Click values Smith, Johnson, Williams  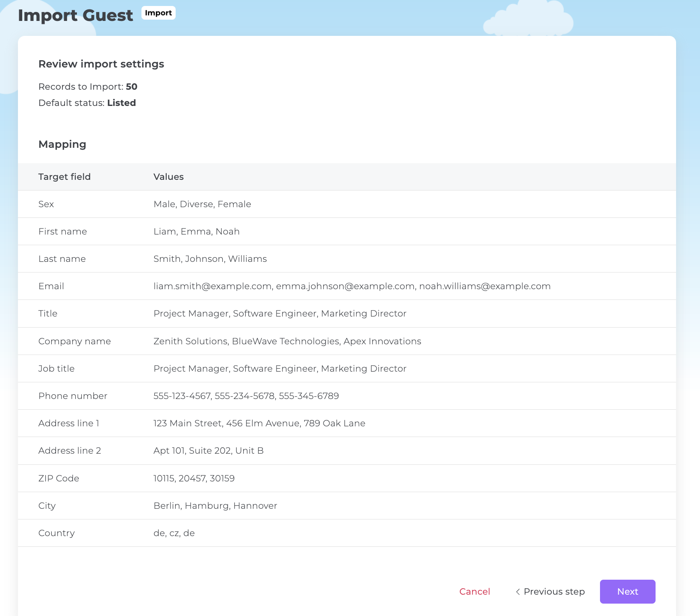click(210, 259)
